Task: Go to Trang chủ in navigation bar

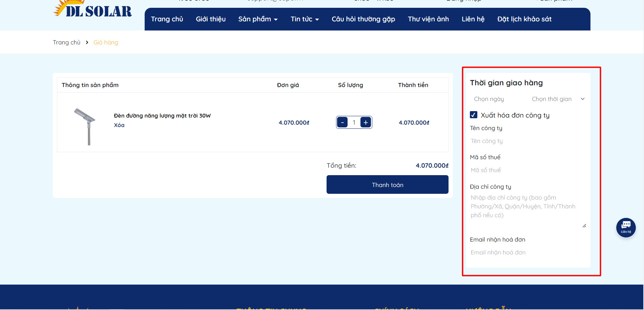Action: click(x=167, y=19)
